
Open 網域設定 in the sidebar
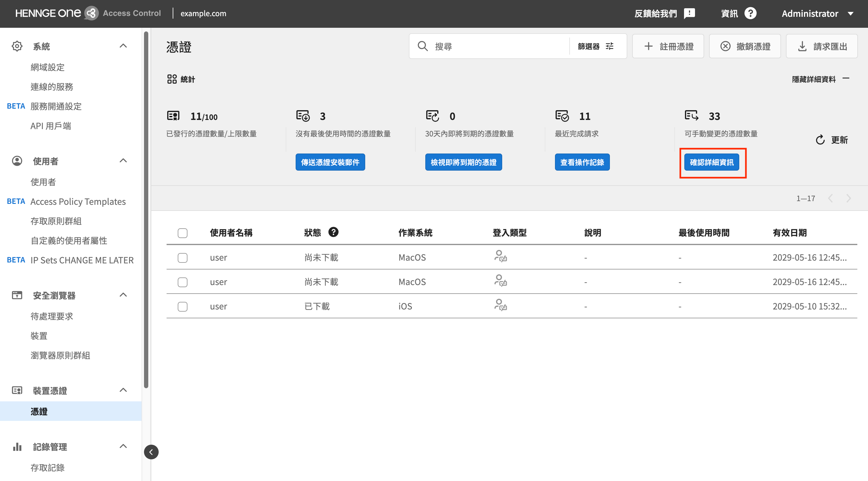(48, 67)
